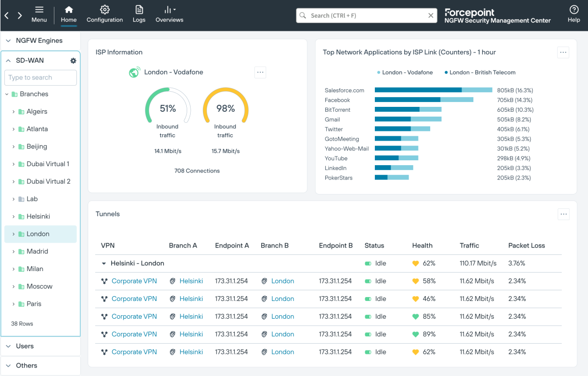Open London link in the 46% health row
The width and height of the screenshot is (588, 376).
283,299
